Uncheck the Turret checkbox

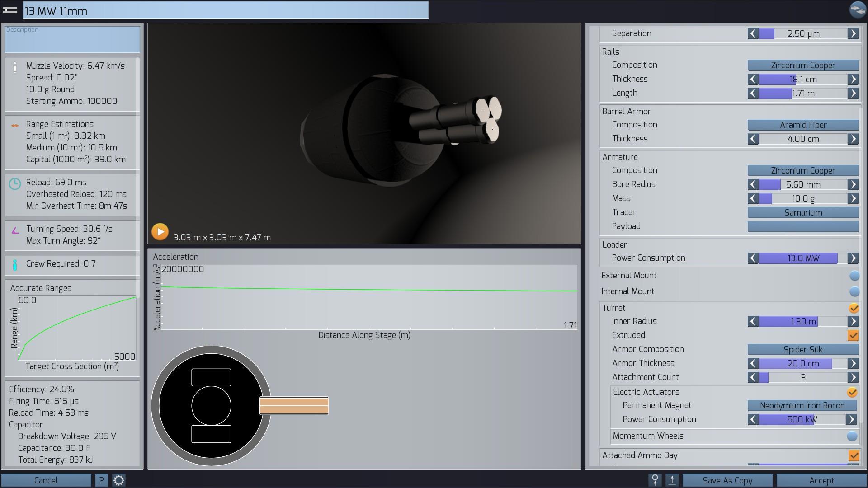[x=854, y=308]
